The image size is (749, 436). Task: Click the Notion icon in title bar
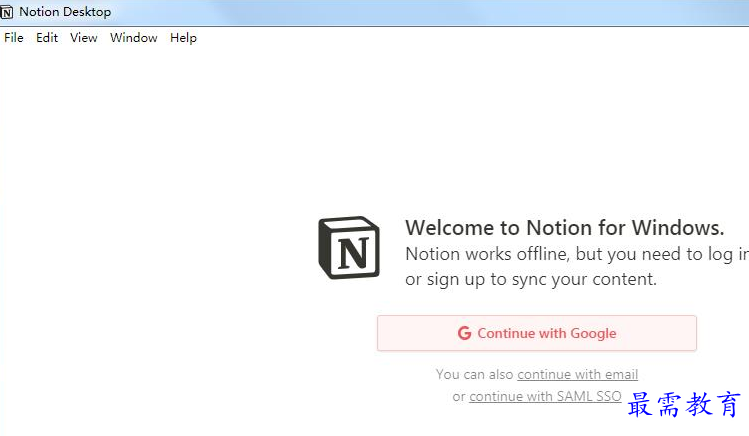point(7,12)
